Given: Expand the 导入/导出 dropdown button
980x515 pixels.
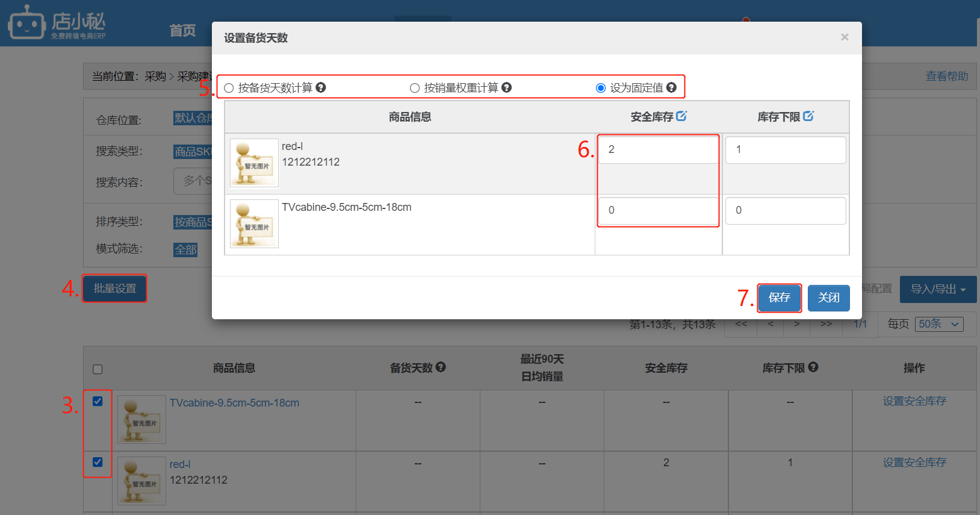Looking at the screenshot, I should 938,290.
